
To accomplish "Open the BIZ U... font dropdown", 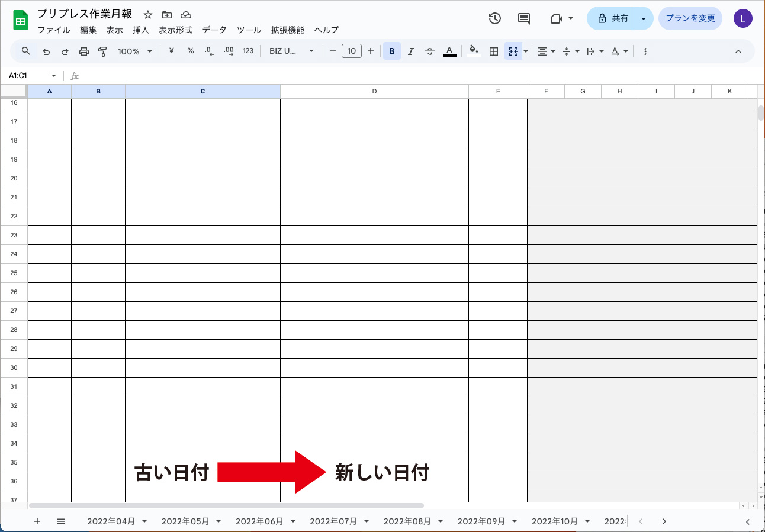I will pyautogui.click(x=291, y=51).
